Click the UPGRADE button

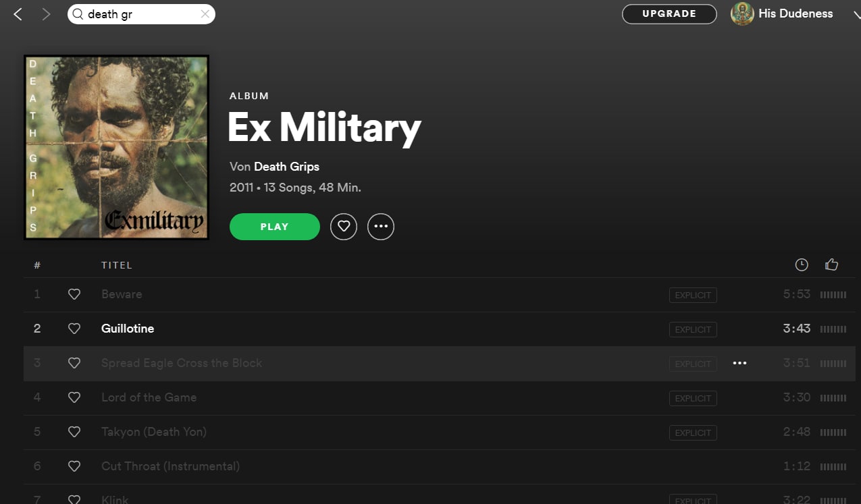[x=669, y=14]
